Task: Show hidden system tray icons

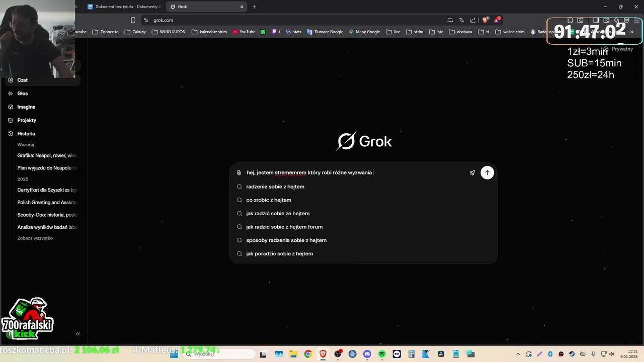Action: pyautogui.click(x=518, y=354)
